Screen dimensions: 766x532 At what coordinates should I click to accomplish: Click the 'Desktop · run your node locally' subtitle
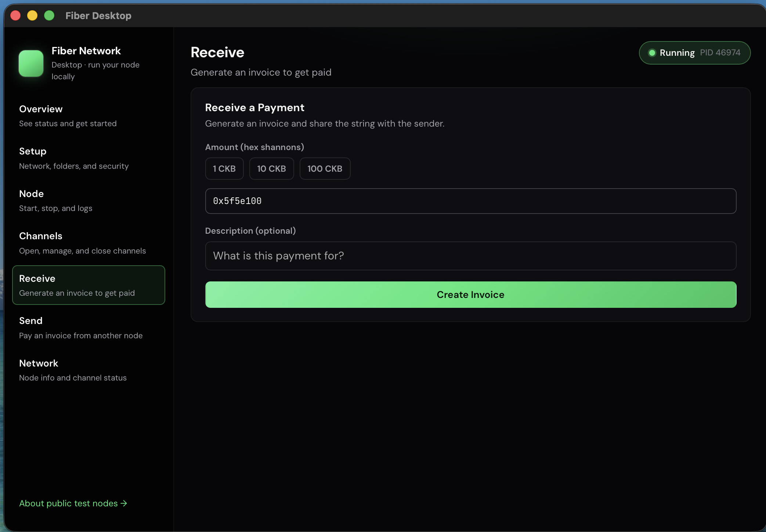click(95, 70)
